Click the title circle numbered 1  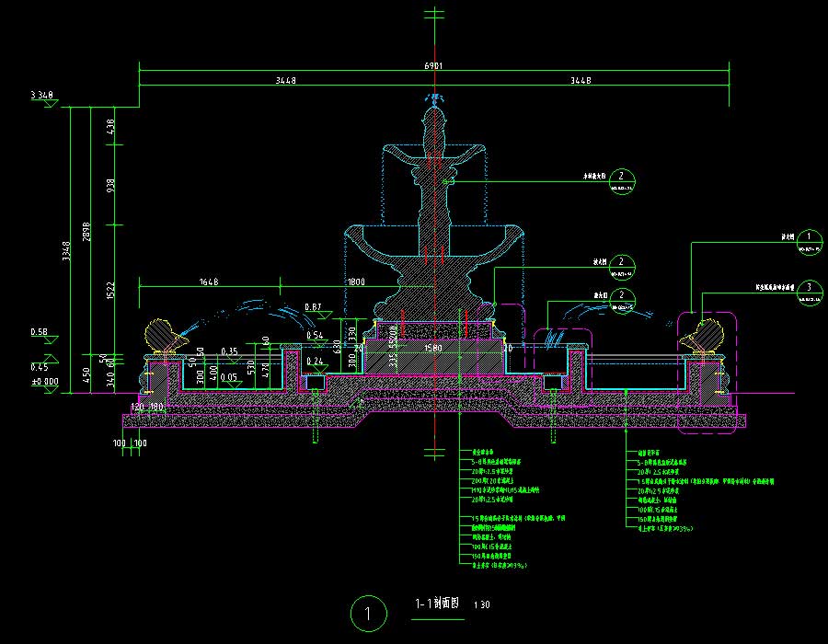(x=369, y=614)
